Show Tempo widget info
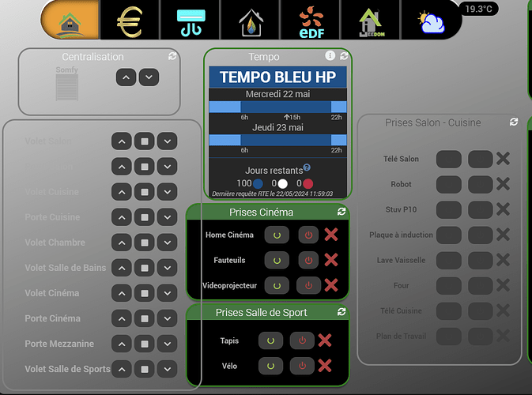 click(330, 55)
